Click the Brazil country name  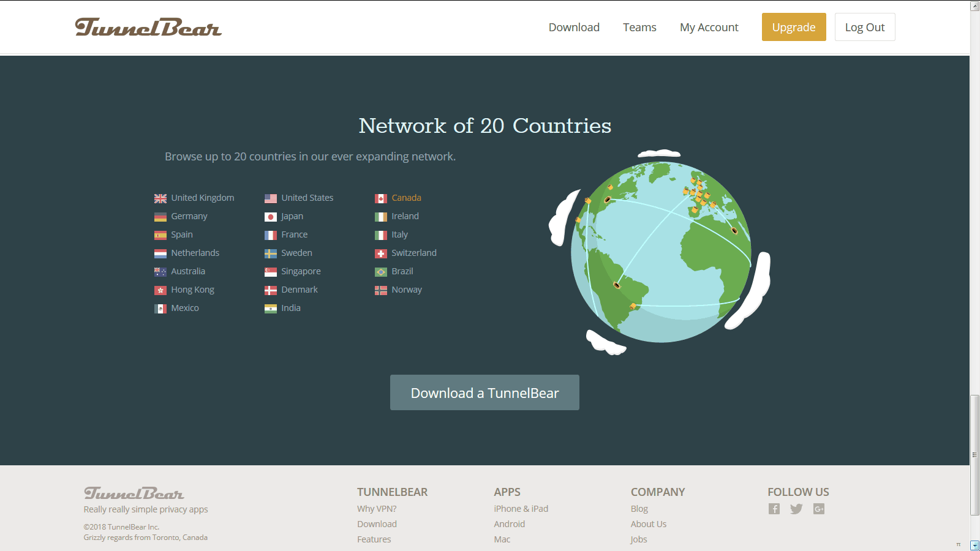[x=402, y=271]
